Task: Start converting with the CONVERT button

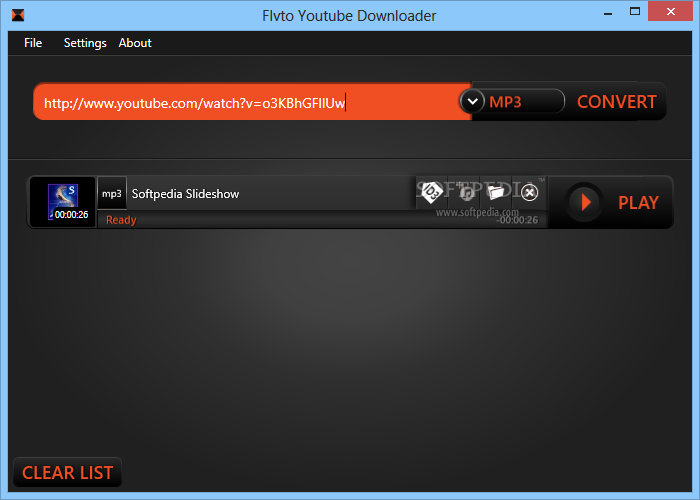Action: [x=617, y=102]
